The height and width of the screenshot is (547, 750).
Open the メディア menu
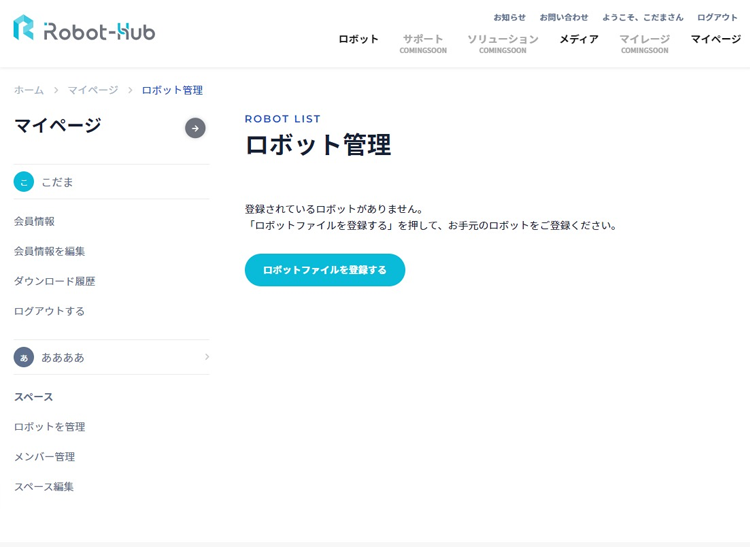pos(579,39)
